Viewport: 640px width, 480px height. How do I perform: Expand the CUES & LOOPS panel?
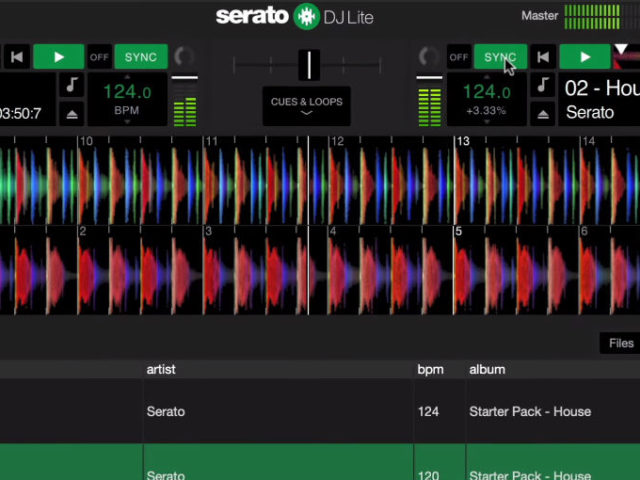(x=307, y=106)
